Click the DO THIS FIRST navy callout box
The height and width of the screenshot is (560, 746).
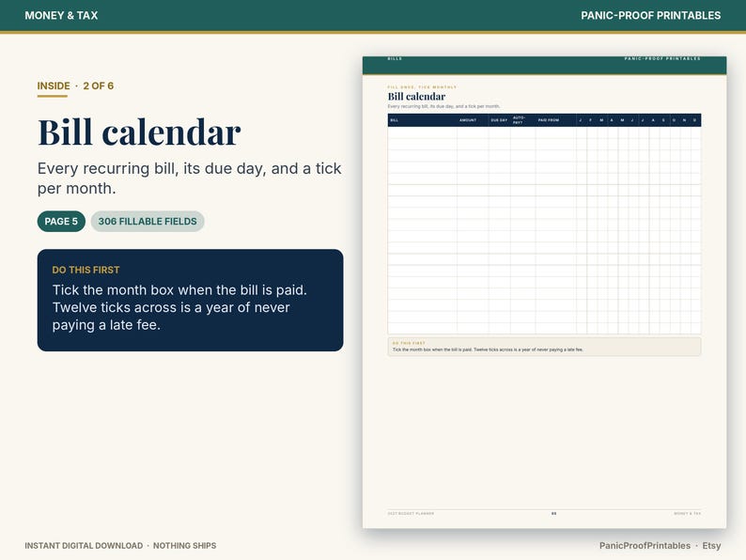pos(191,301)
